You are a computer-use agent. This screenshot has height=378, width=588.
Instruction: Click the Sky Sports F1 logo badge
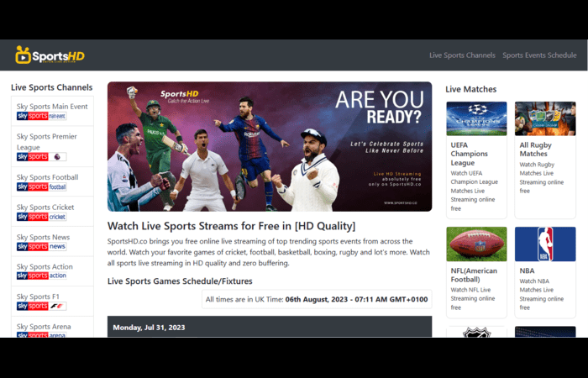(42, 306)
